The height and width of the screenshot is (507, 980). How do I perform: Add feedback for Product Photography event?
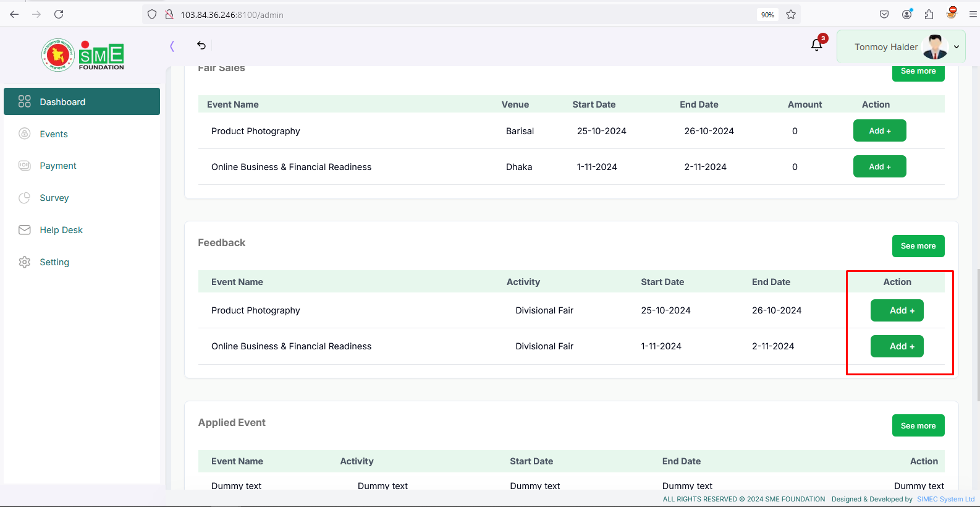(897, 310)
